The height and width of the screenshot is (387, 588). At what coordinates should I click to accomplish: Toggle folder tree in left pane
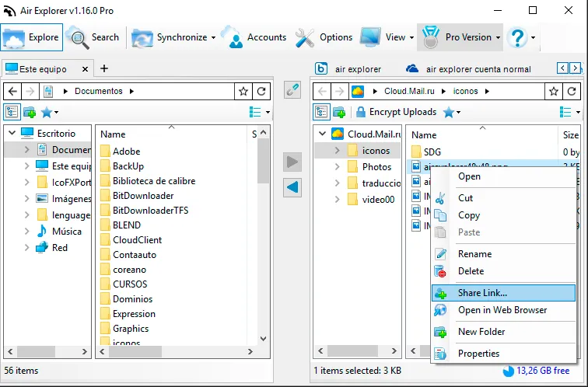click(12, 112)
